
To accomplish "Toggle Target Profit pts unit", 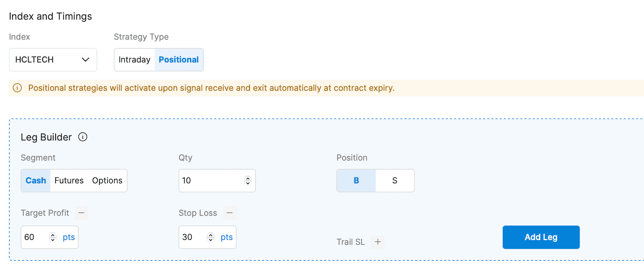I will tap(69, 237).
